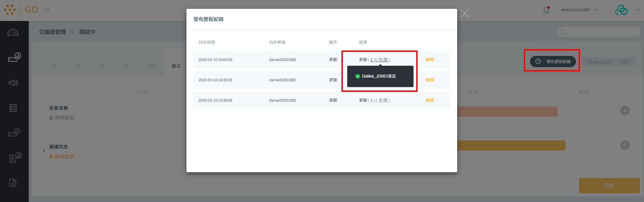644x202 pixels.
Task: Select the 週五 tab
Action: coord(176,66)
